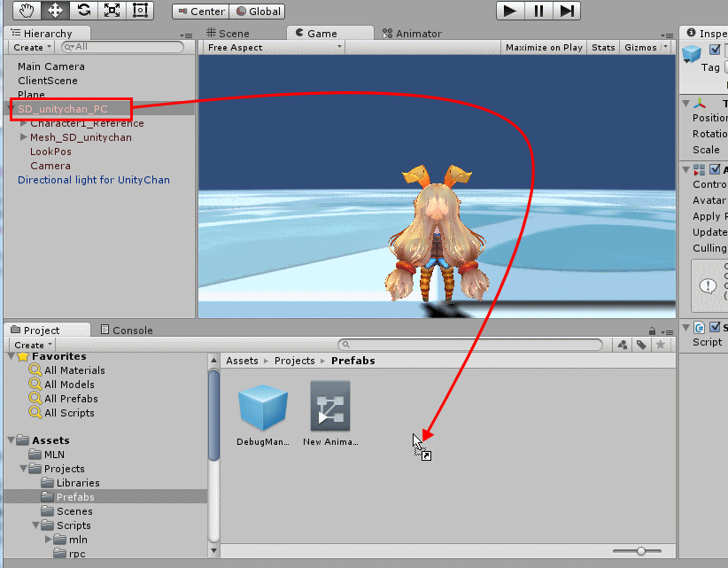The image size is (728, 568).
Task: Toggle the Project panel lock icon
Action: (x=653, y=331)
